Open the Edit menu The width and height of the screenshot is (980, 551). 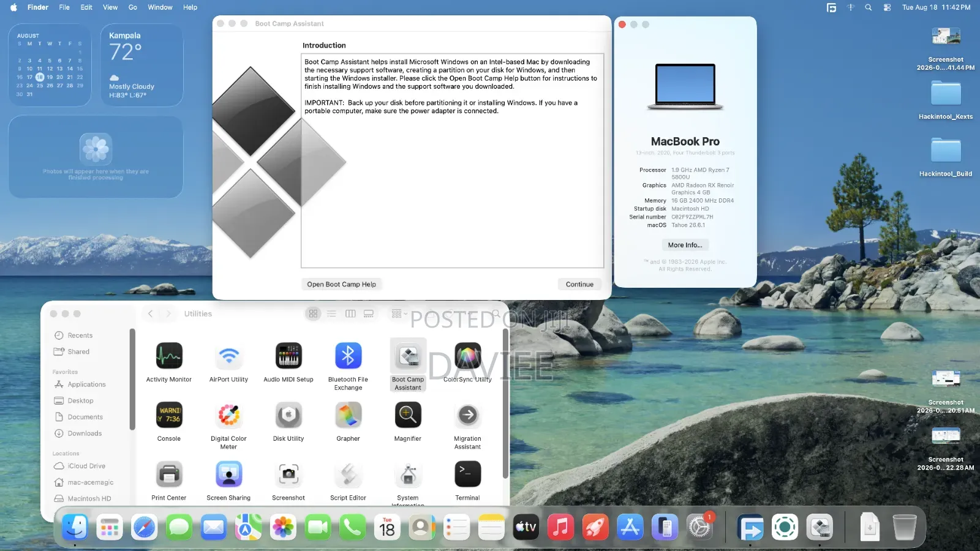pyautogui.click(x=86, y=7)
